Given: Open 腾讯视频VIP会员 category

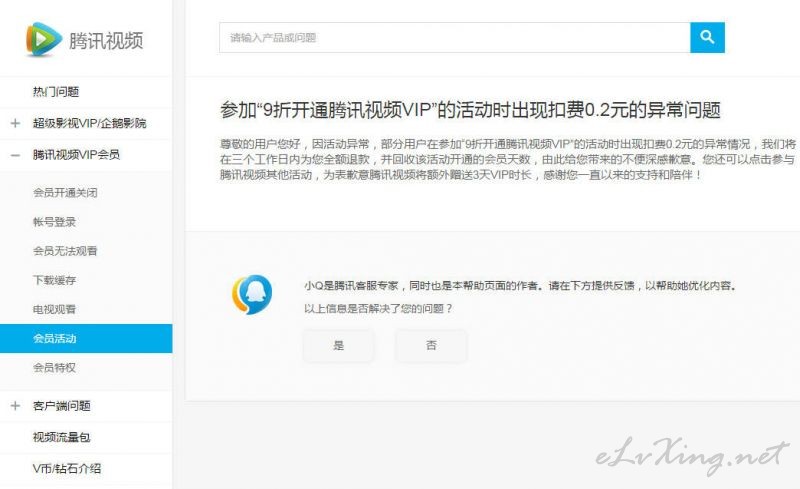Looking at the screenshot, I should pos(76,155).
